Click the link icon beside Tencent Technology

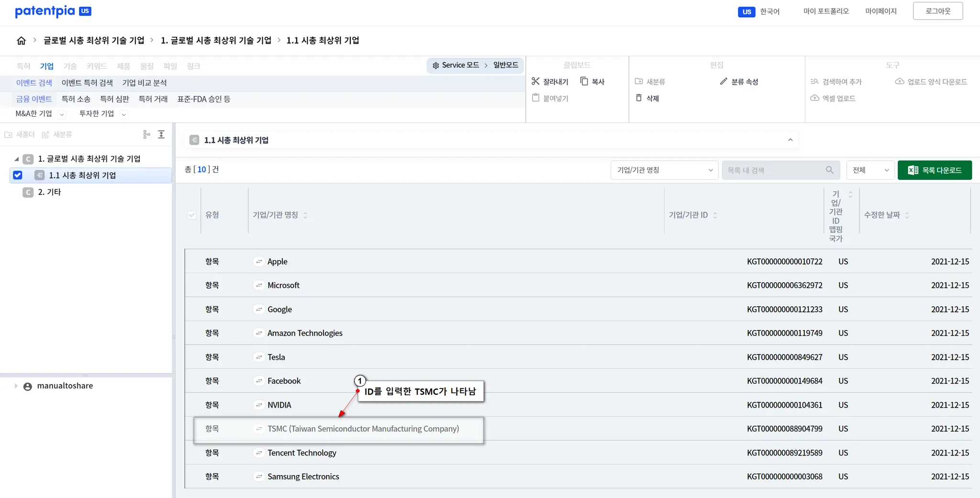coord(259,453)
